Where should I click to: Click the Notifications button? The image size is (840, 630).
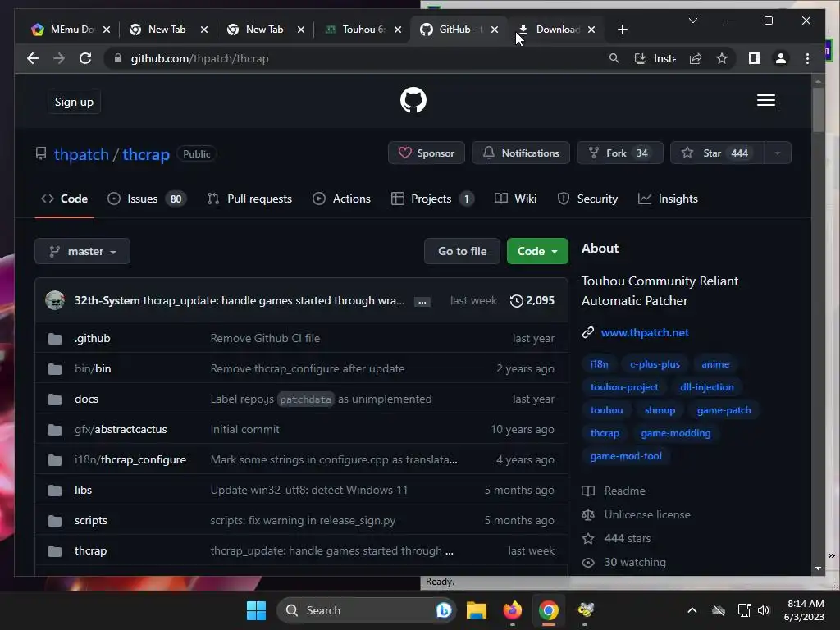click(x=521, y=153)
